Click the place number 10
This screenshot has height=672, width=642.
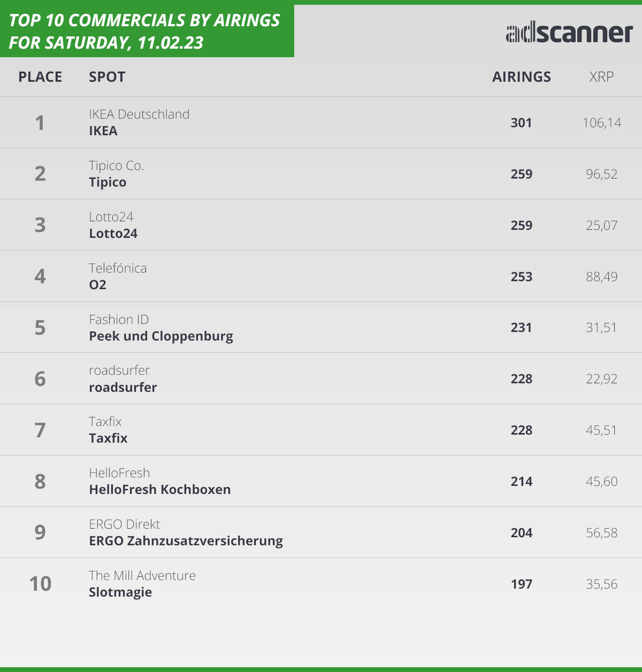click(40, 584)
